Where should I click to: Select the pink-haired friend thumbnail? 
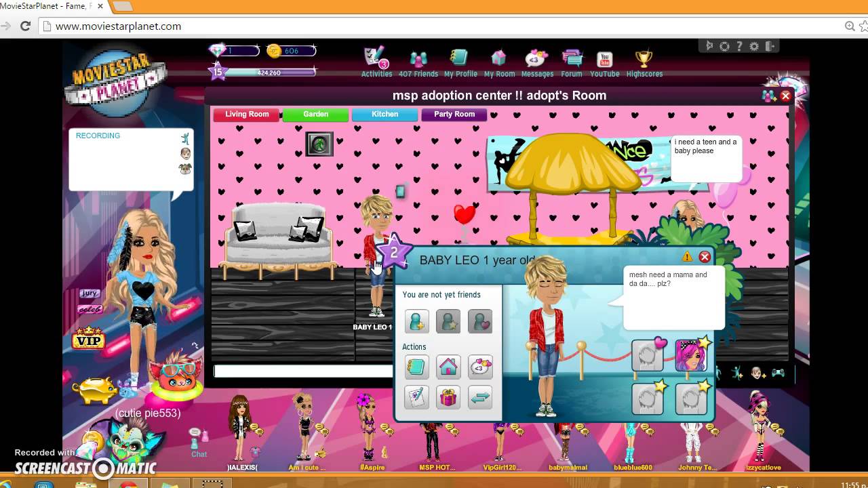coord(690,355)
